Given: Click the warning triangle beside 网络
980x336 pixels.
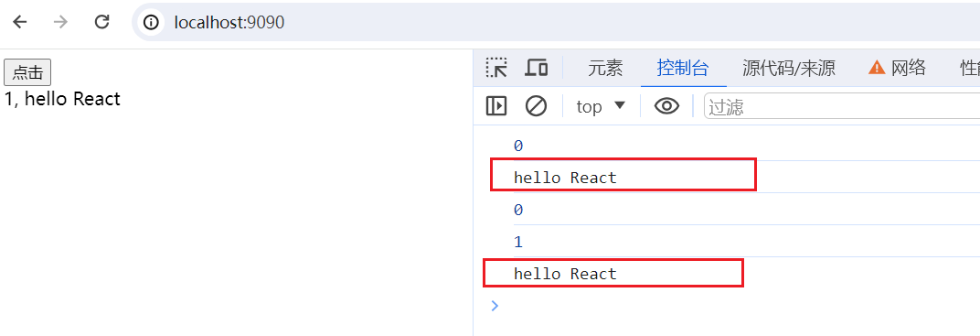Looking at the screenshot, I should pos(877,68).
